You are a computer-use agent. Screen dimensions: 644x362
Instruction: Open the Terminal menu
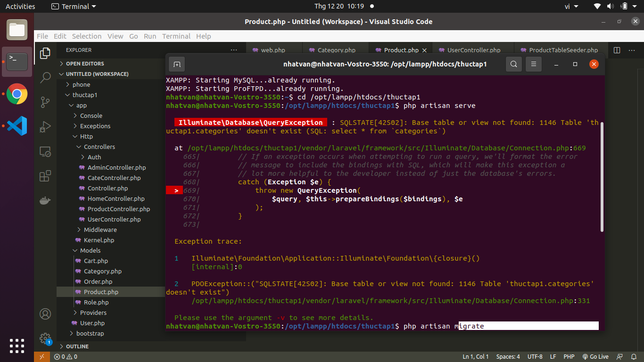click(x=176, y=36)
